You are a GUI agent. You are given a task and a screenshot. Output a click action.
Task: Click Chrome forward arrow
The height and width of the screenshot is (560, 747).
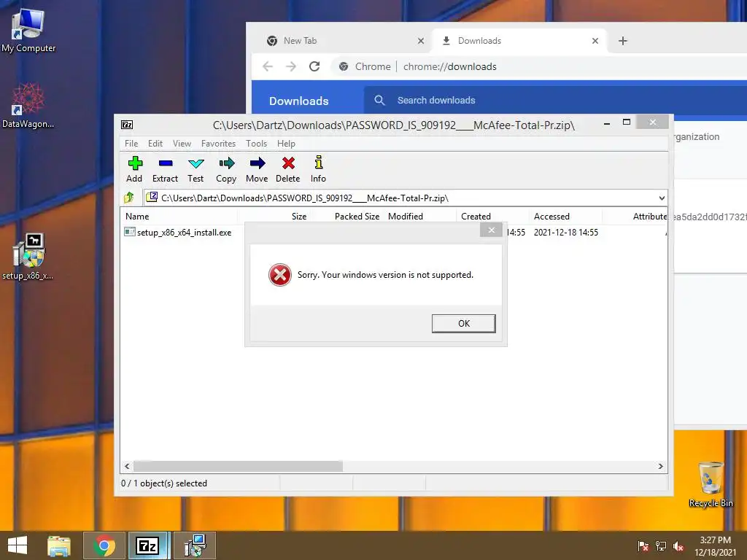(291, 66)
